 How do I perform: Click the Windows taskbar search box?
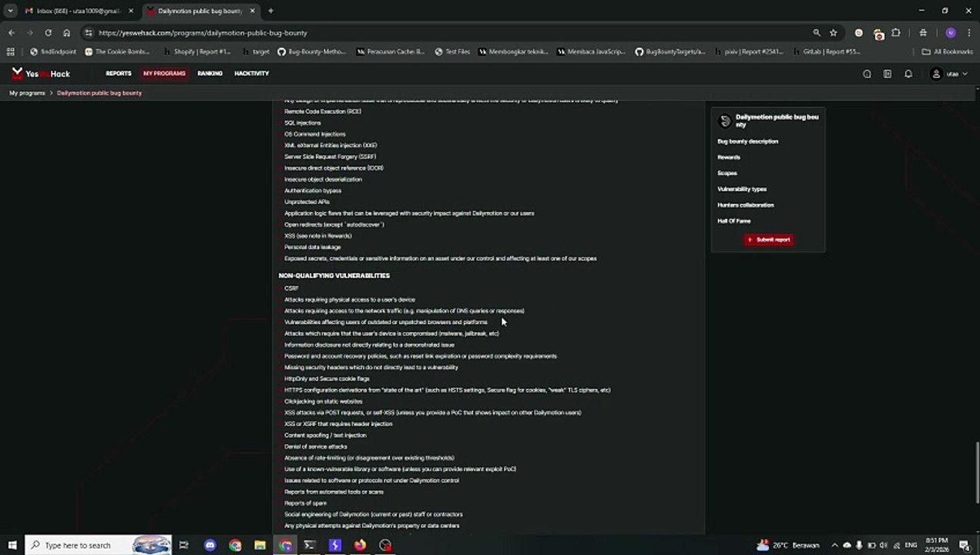point(99,545)
